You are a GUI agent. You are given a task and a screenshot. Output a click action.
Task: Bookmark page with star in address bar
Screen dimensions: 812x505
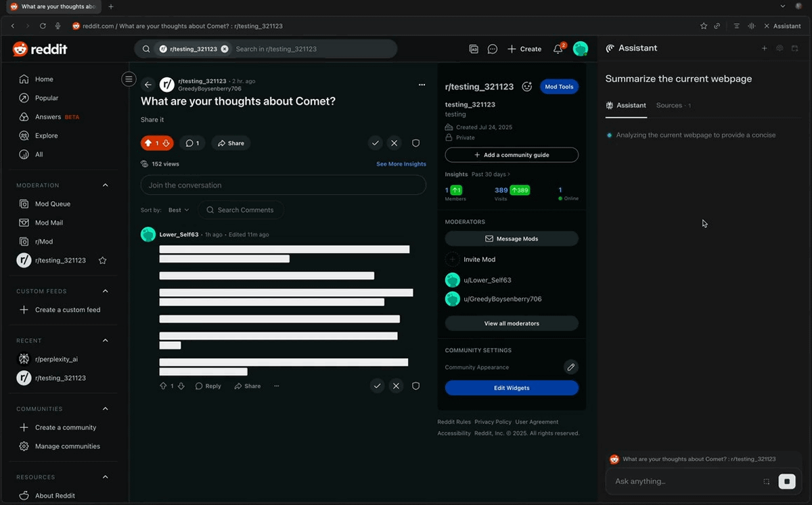point(704,26)
